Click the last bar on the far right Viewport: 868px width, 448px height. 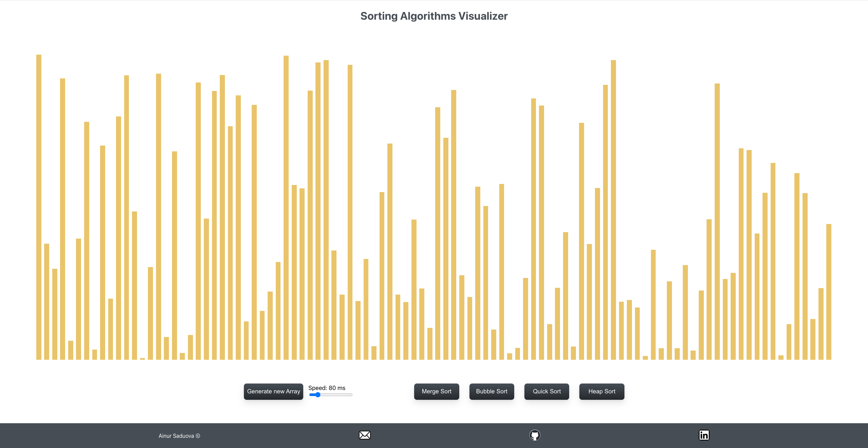(829, 292)
